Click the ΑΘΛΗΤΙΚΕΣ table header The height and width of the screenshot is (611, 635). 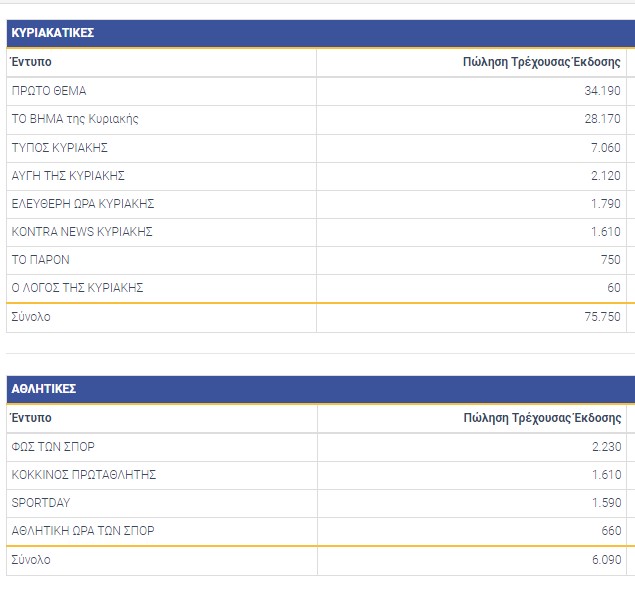point(45,389)
